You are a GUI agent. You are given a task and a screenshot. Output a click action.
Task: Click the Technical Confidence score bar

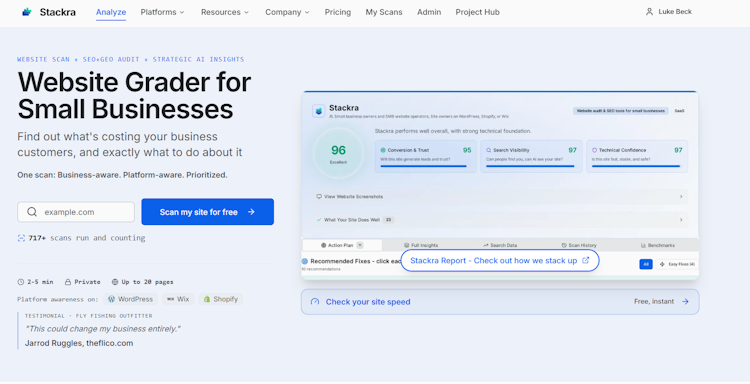pos(636,166)
